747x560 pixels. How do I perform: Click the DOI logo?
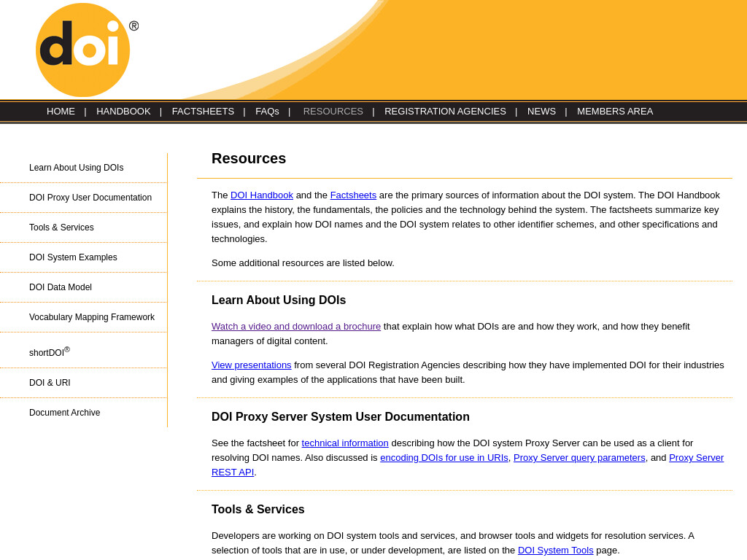click(x=87, y=50)
